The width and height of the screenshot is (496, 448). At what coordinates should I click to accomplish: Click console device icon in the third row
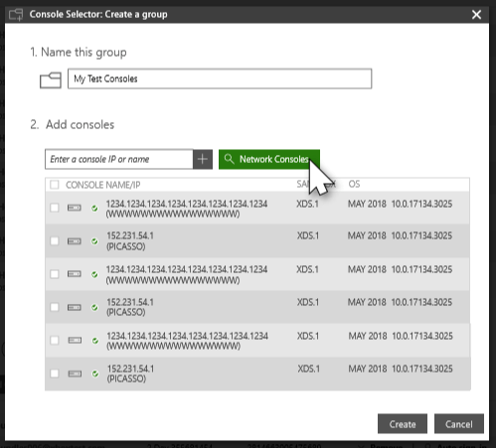75,274
